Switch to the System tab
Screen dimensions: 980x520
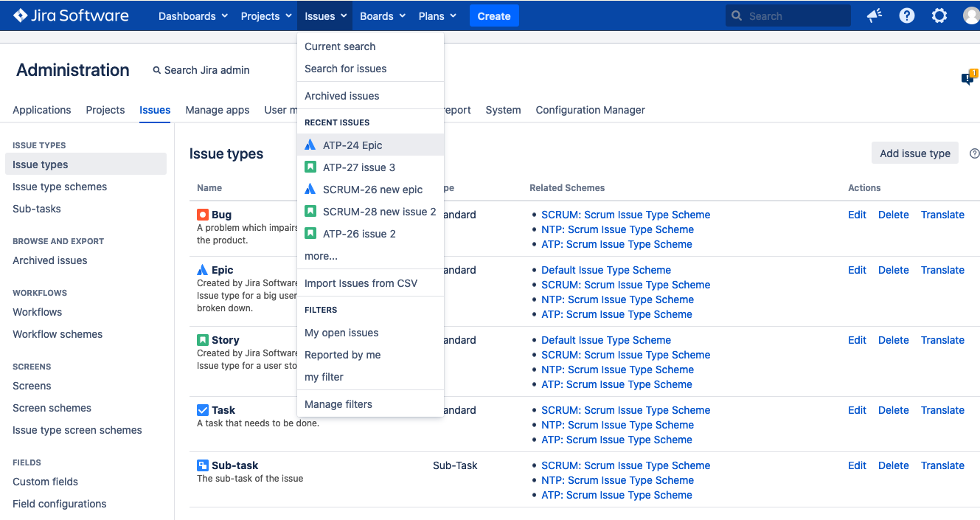[503, 110]
